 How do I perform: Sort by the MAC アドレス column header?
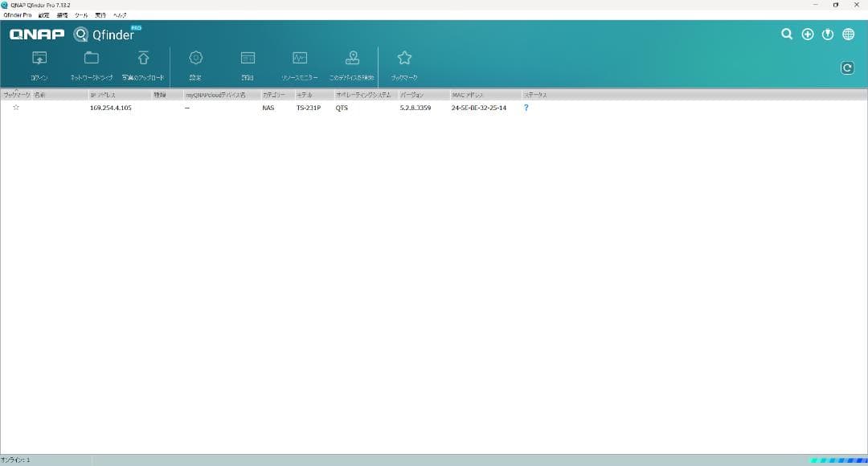(x=468, y=95)
